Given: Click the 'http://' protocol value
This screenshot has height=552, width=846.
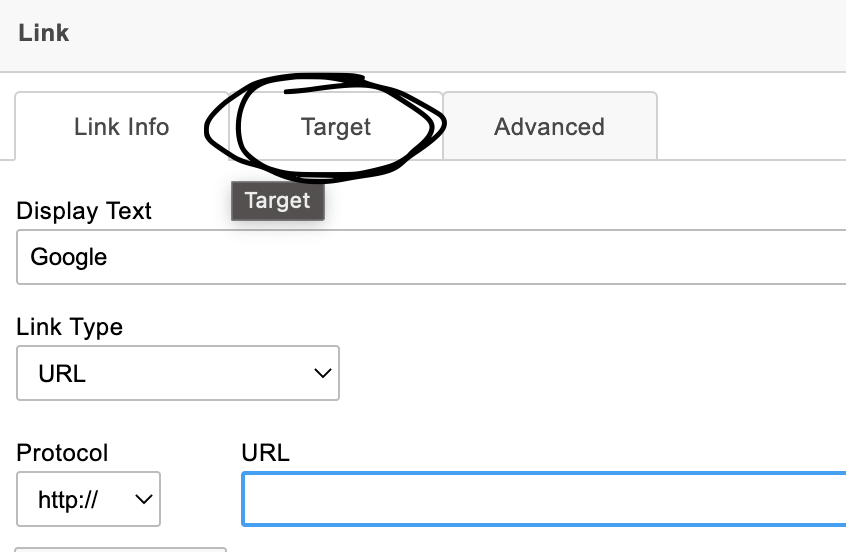Looking at the screenshot, I should pos(68,498).
